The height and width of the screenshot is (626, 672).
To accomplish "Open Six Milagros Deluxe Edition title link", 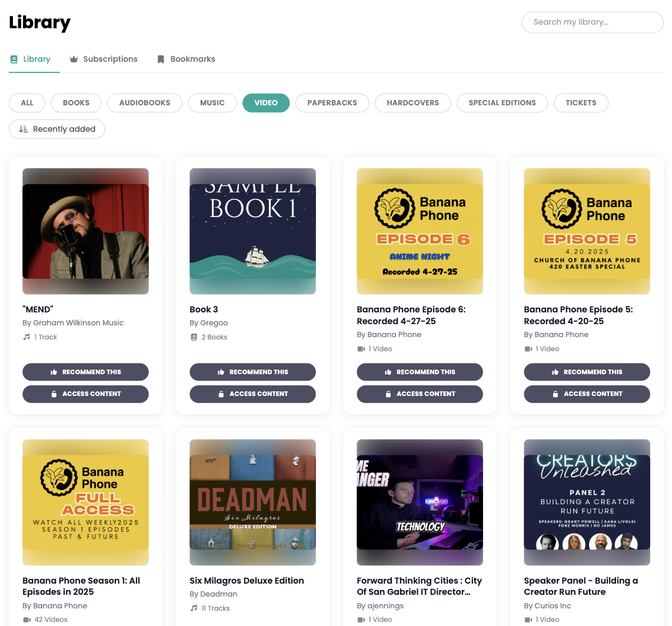I will pyautogui.click(x=247, y=581).
